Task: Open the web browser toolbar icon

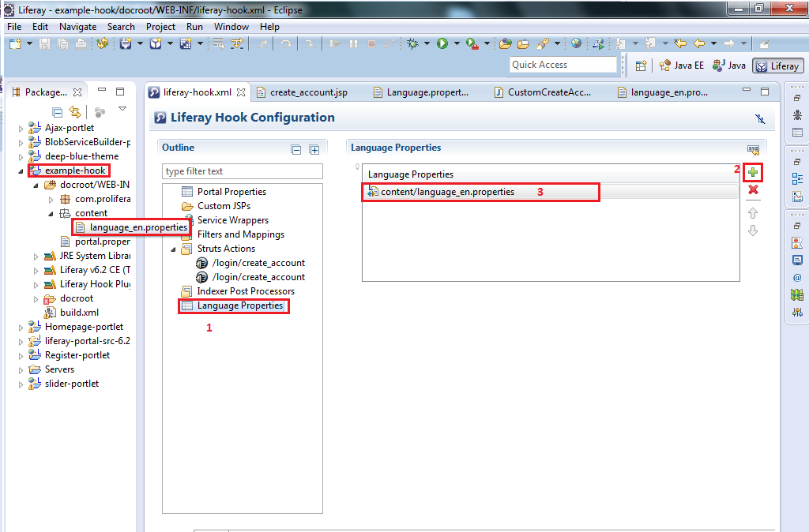Action: (x=576, y=44)
